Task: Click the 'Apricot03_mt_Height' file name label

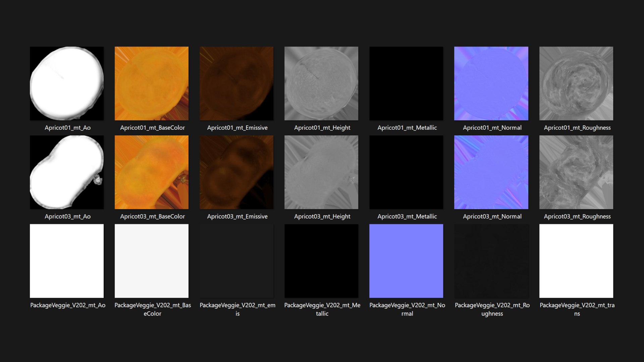Action: [322, 217]
